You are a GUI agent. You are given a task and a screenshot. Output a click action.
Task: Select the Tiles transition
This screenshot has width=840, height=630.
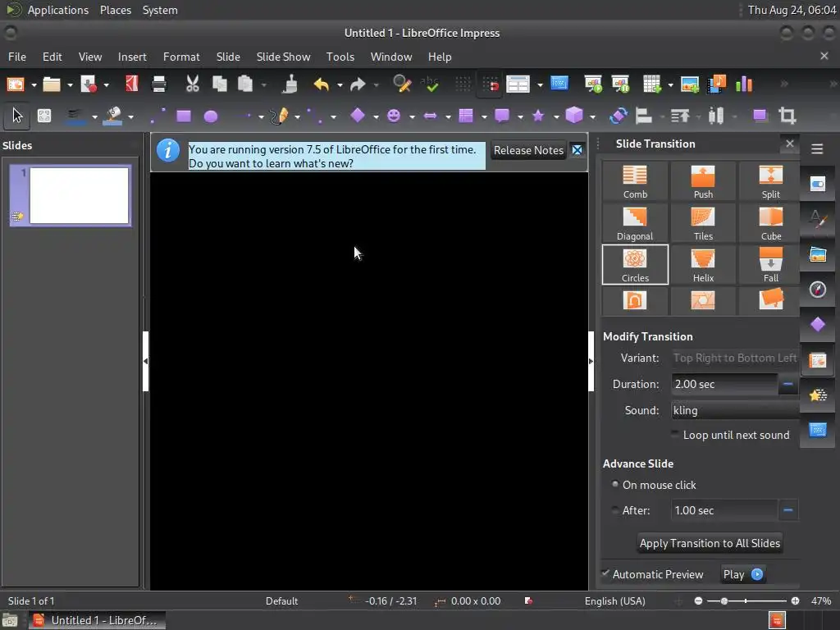coord(703,223)
